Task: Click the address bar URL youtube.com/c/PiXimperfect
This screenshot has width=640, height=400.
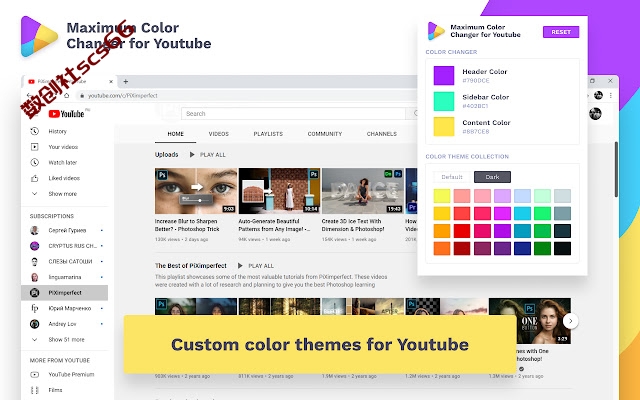Action: pos(123,96)
